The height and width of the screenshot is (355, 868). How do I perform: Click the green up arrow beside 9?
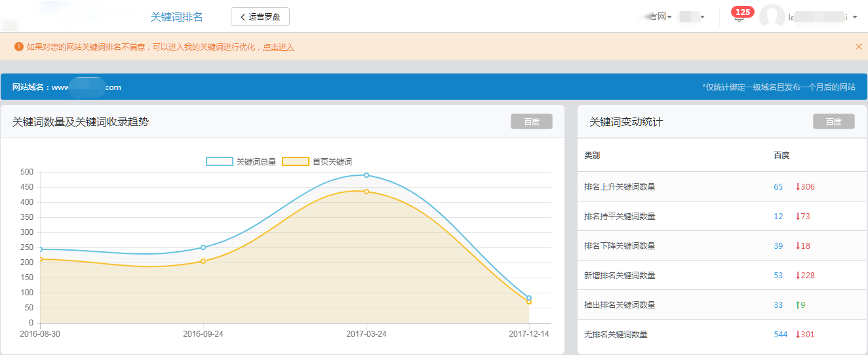pyautogui.click(x=798, y=305)
